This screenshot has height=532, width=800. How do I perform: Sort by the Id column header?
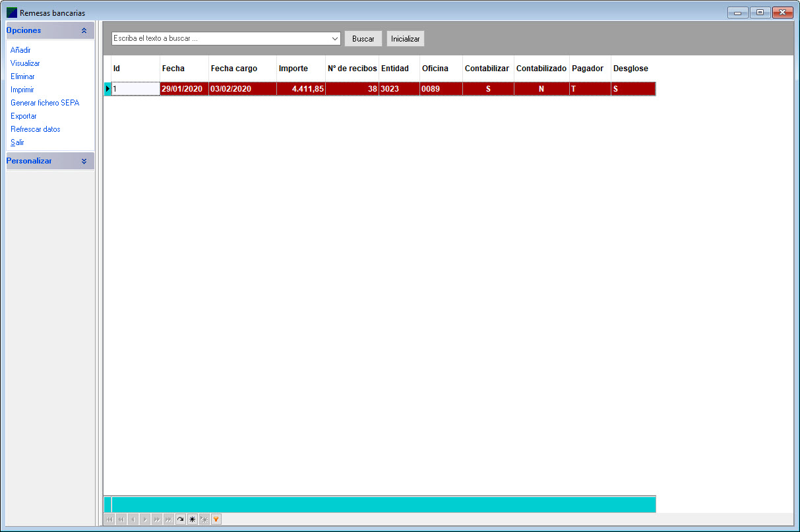tap(135, 69)
